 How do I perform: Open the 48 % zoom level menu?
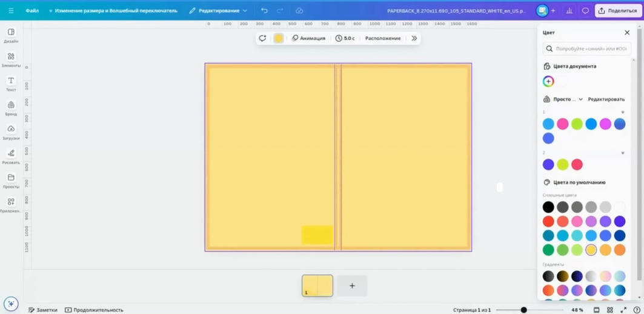point(577,310)
